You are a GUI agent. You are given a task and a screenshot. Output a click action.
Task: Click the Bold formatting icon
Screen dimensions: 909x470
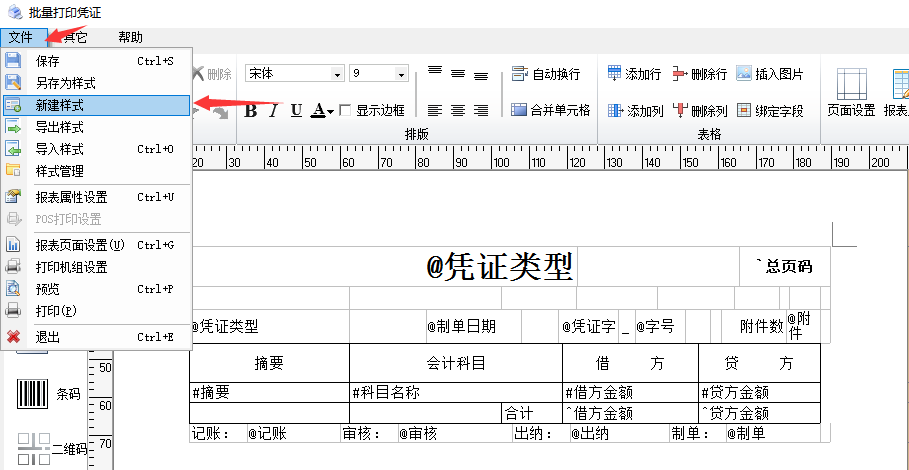pos(251,110)
